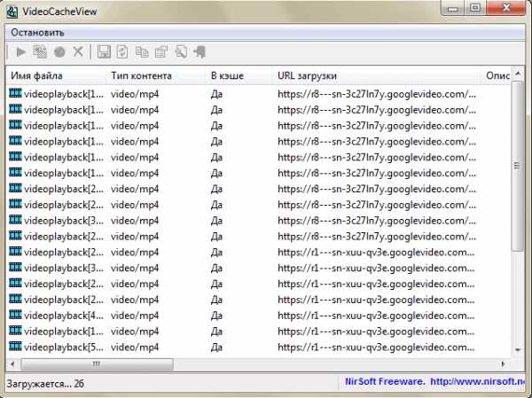Click the vertical scrollbar thumb

pos(518,166)
